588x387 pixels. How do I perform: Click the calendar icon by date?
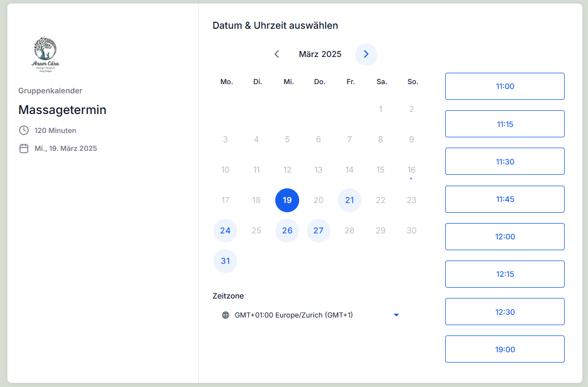[24, 148]
